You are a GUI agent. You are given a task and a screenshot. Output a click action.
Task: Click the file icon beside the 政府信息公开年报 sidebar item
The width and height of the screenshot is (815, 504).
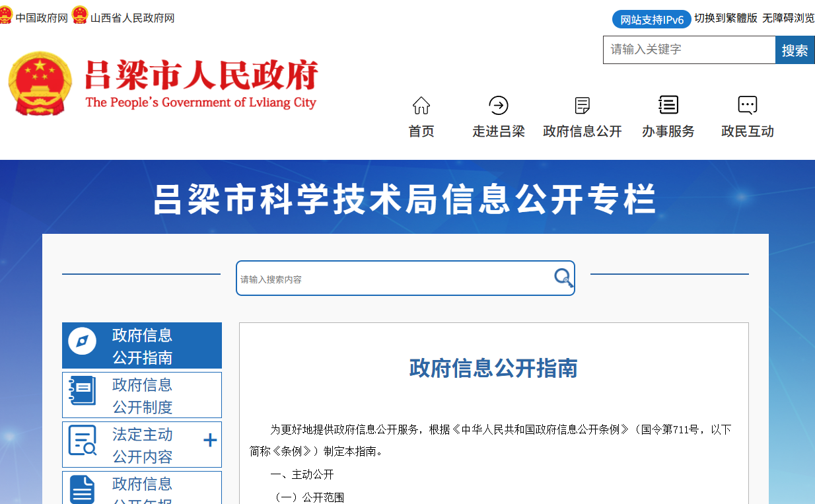coord(83,489)
